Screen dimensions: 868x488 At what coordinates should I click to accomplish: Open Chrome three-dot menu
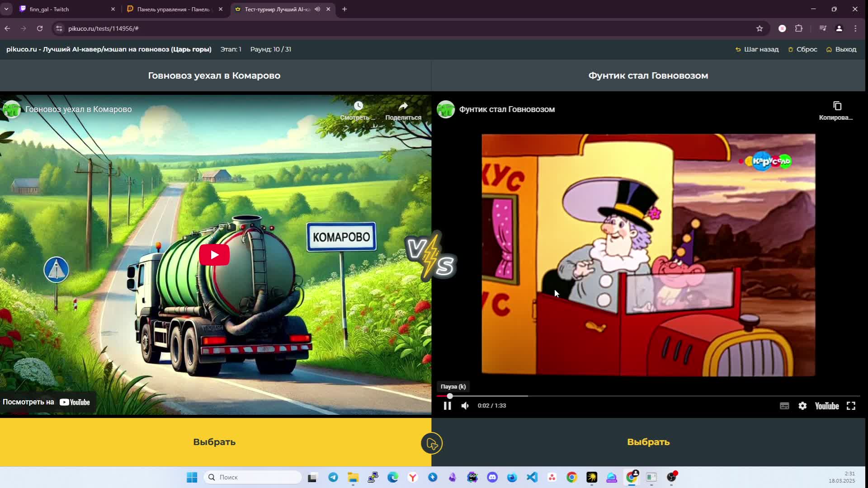[855, 28]
